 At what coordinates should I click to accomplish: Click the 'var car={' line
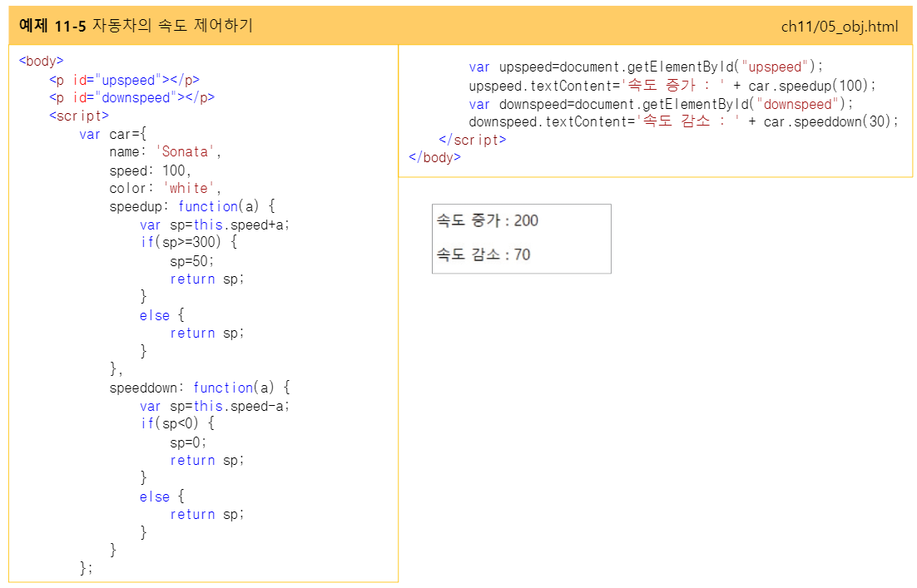pos(113,134)
